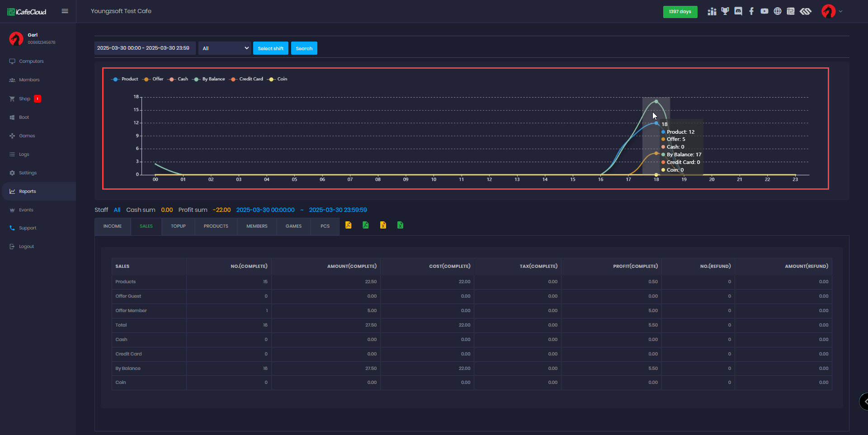Export report with yellow PDF icon
The height and width of the screenshot is (435, 868).
tap(348, 225)
